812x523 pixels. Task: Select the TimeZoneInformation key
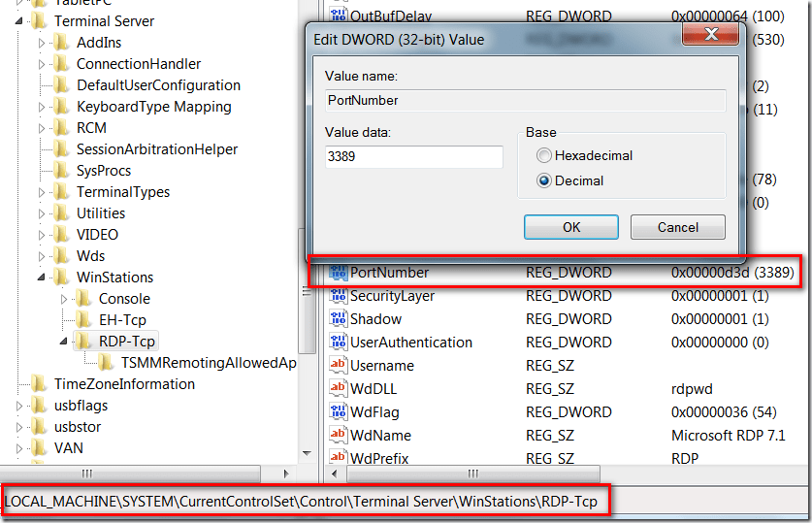[124, 384]
